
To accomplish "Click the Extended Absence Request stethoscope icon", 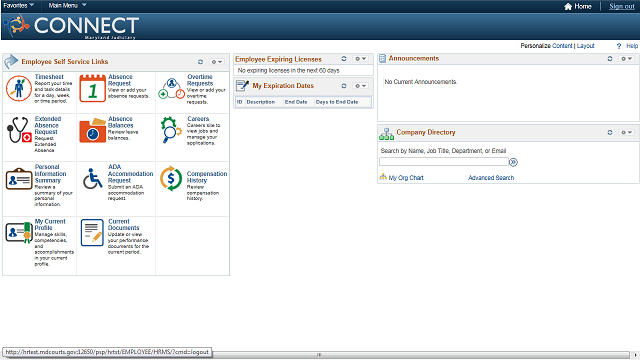I will (x=19, y=130).
